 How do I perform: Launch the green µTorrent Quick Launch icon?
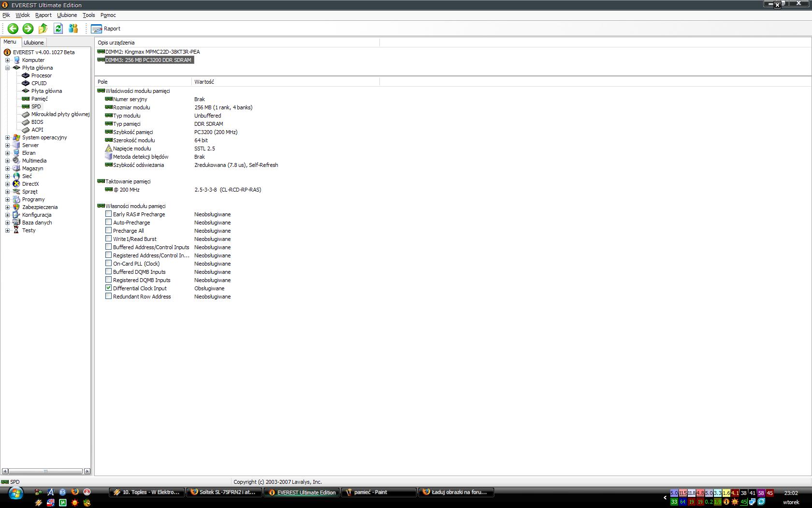[x=63, y=502]
